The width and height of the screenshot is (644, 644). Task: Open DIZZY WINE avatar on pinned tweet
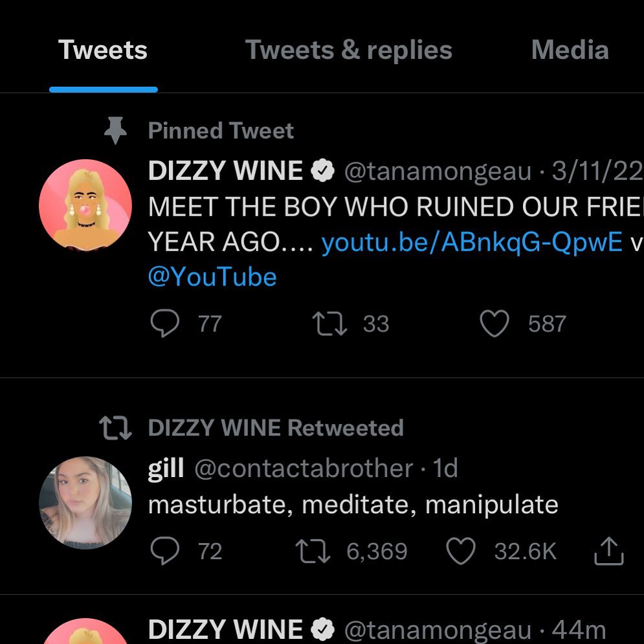coord(85,206)
